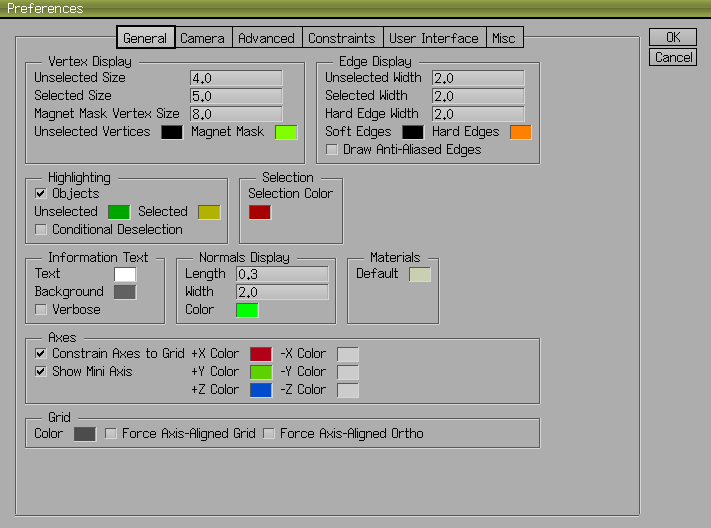711x528 pixels.
Task: Enable Draw Anti-Aliased Edges checkbox
Action: (x=332, y=150)
